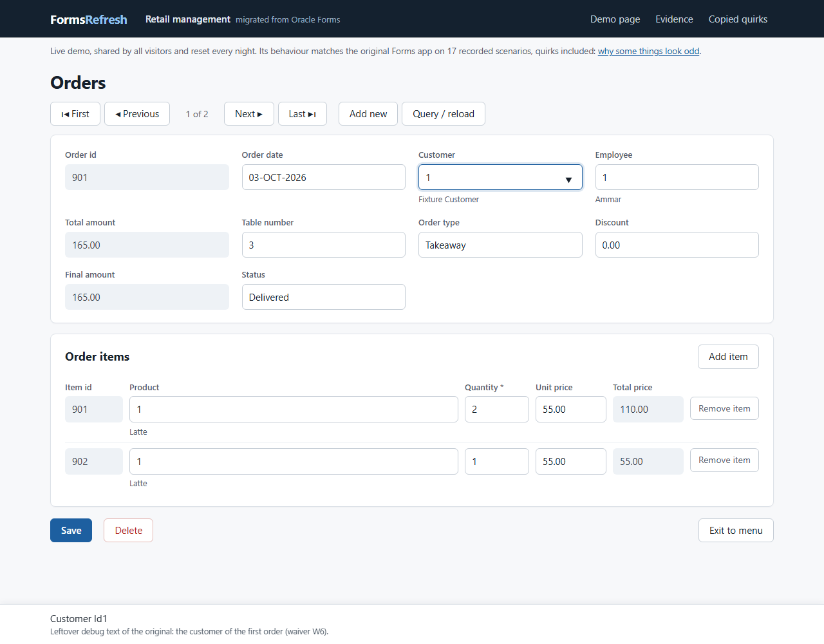Open the Demo page nav item

click(x=615, y=19)
